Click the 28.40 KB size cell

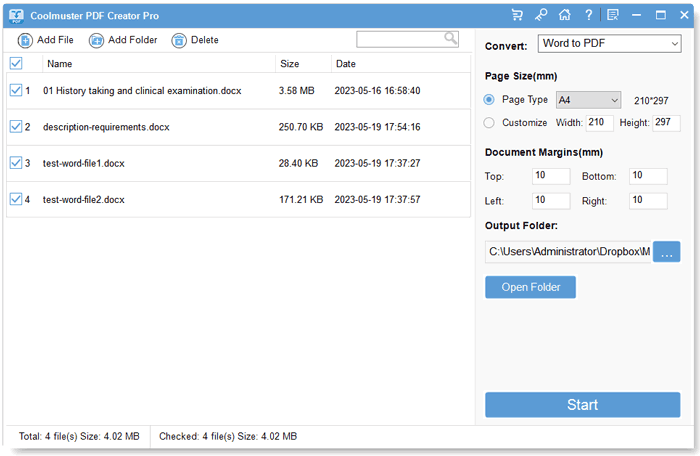click(298, 163)
